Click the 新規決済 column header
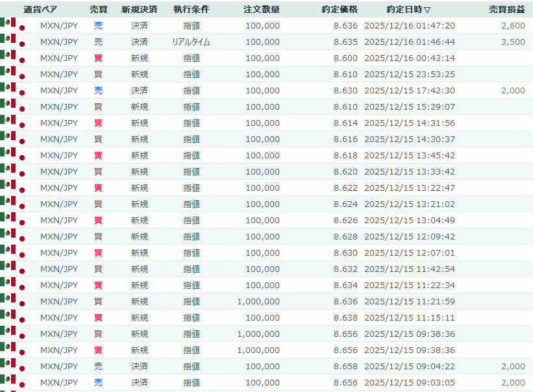Screen dimensions: 533x392 tap(139, 10)
